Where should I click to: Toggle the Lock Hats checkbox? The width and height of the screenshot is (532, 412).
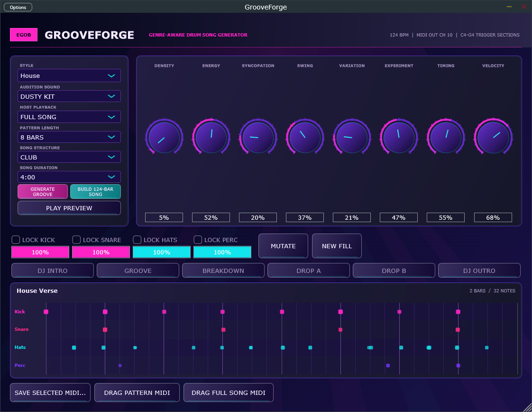pyautogui.click(x=137, y=240)
